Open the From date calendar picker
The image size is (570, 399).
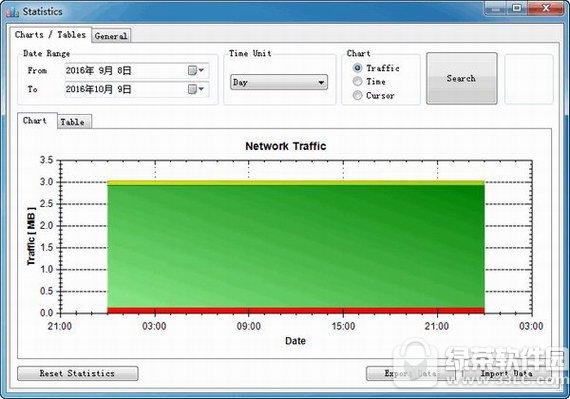tap(196, 70)
